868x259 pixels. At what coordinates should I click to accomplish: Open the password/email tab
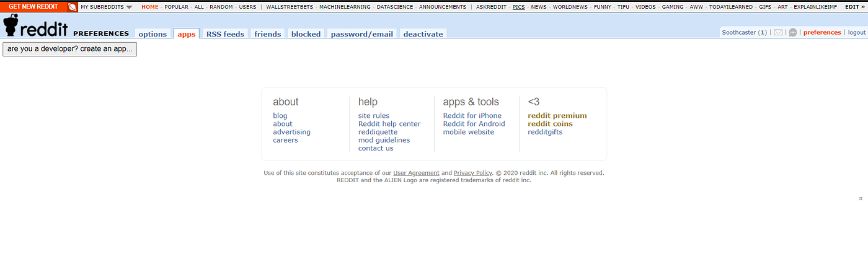tap(362, 34)
